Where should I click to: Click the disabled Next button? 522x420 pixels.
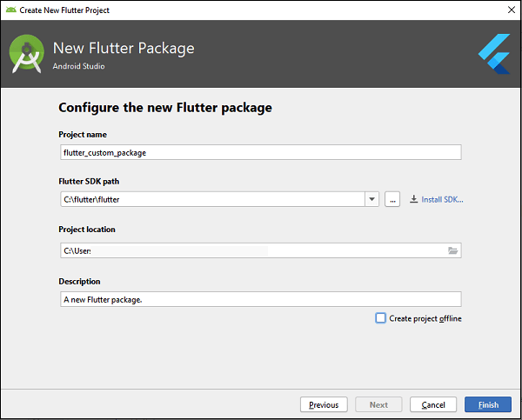point(378,404)
